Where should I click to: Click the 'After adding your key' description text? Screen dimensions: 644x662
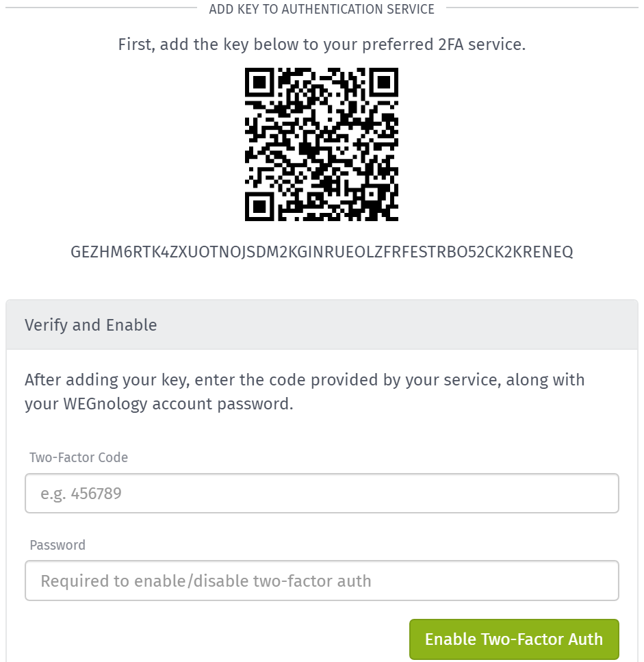pyautogui.click(x=305, y=392)
